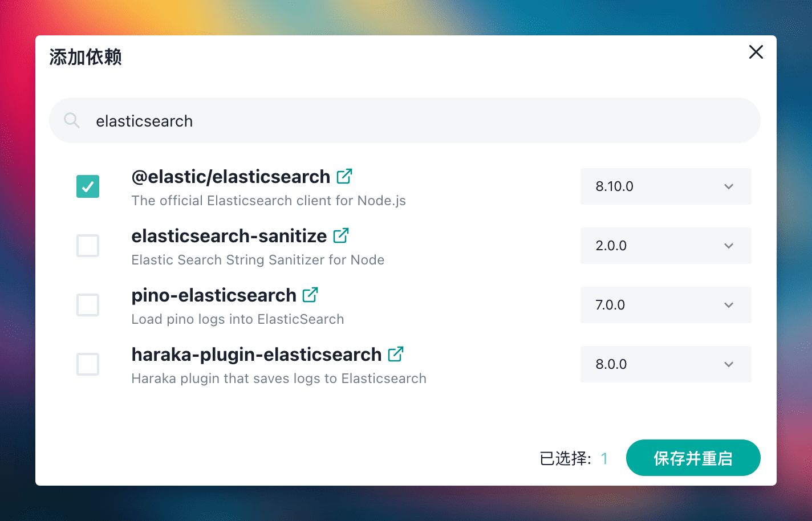Open external link for haraka-plugin-elasticsearch package
The image size is (812, 521).
tap(396, 355)
